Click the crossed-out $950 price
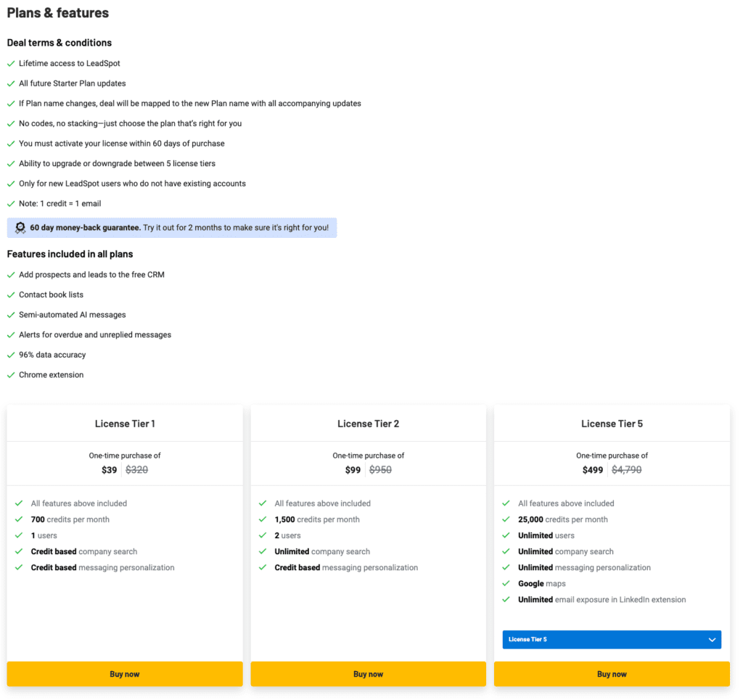The width and height of the screenshot is (743, 700). [380, 470]
